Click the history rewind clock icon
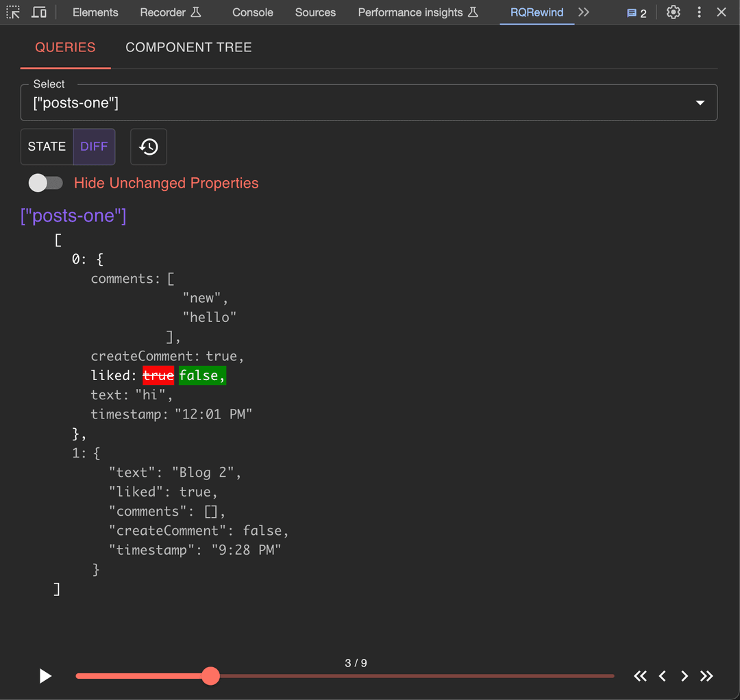 pyautogui.click(x=149, y=147)
